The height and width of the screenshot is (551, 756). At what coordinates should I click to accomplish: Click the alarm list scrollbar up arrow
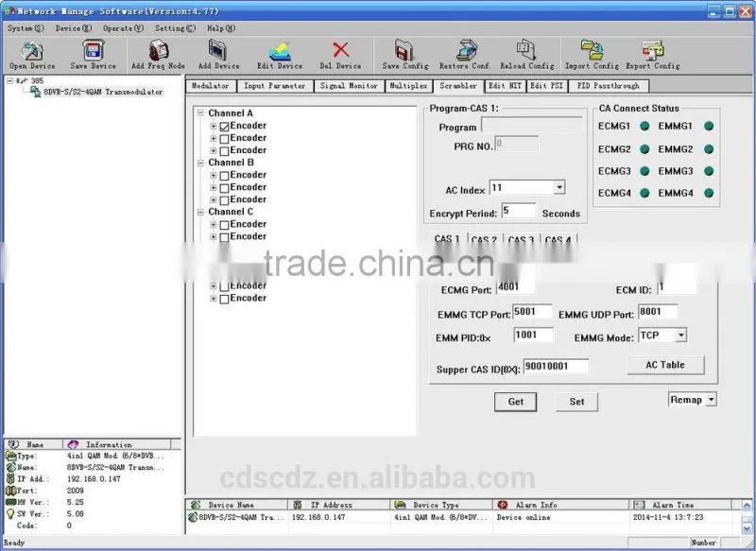(x=747, y=506)
